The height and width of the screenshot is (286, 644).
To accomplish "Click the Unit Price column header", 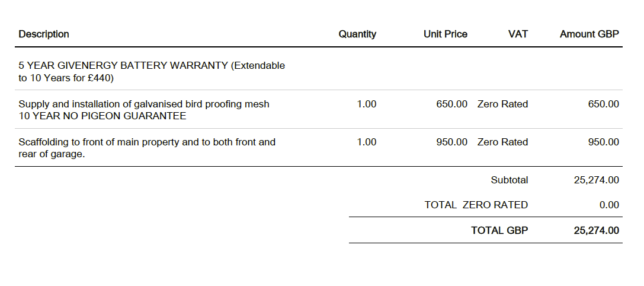I will coord(445,34).
